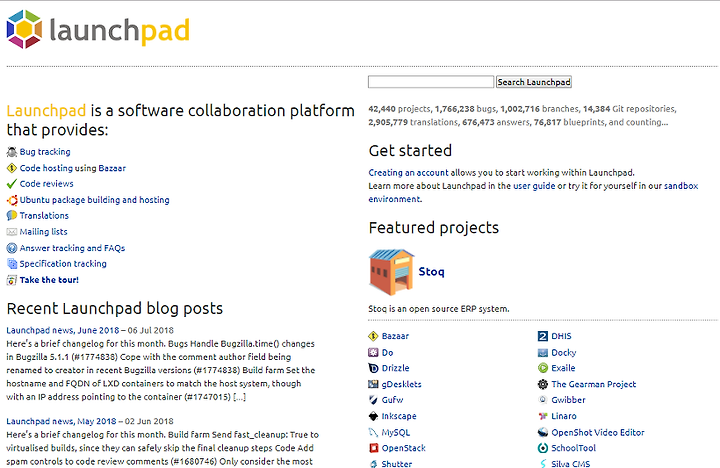Click the Take the tour! link
This screenshot has width=720, height=468.
49,280
